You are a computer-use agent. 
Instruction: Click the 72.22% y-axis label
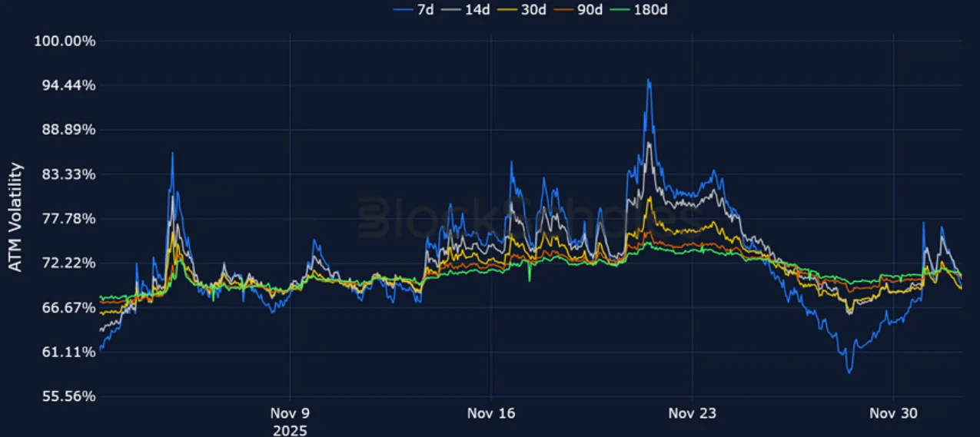click(x=68, y=263)
